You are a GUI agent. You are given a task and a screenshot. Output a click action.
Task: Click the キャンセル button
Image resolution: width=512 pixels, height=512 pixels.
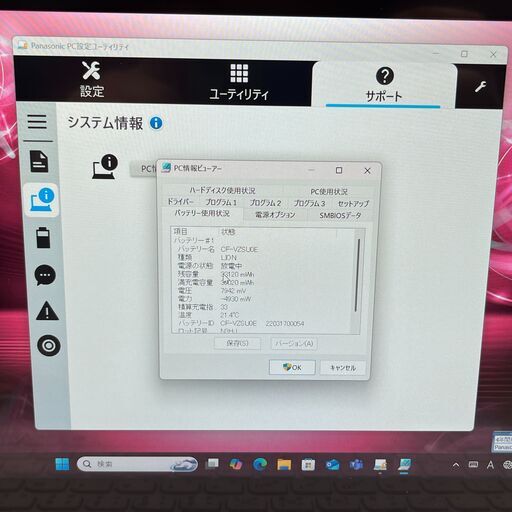(343, 368)
